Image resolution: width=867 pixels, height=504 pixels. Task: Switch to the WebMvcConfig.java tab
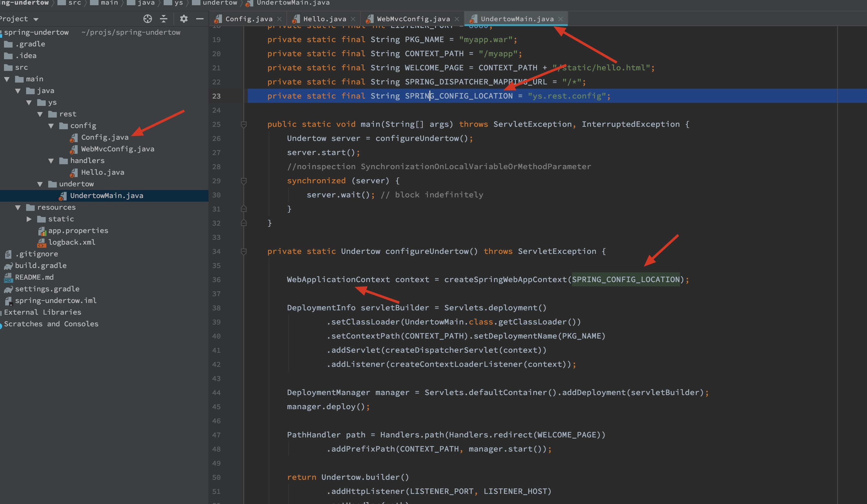point(413,19)
